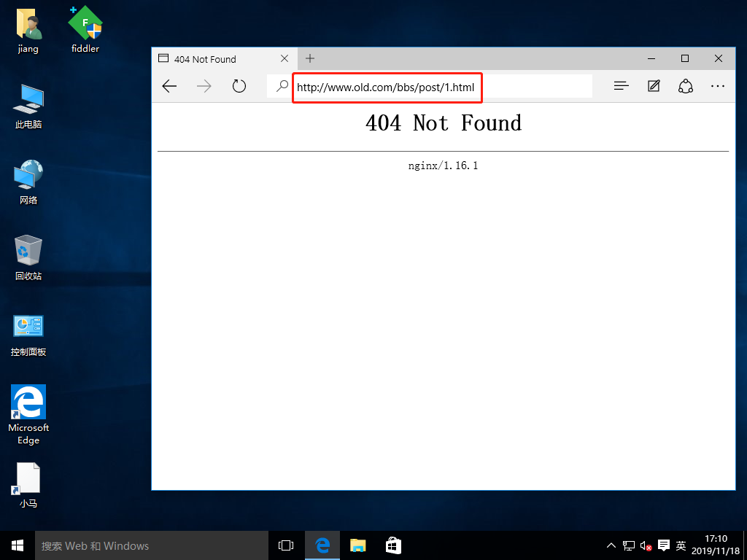Minimize the Edge browser window

pyautogui.click(x=651, y=58)
